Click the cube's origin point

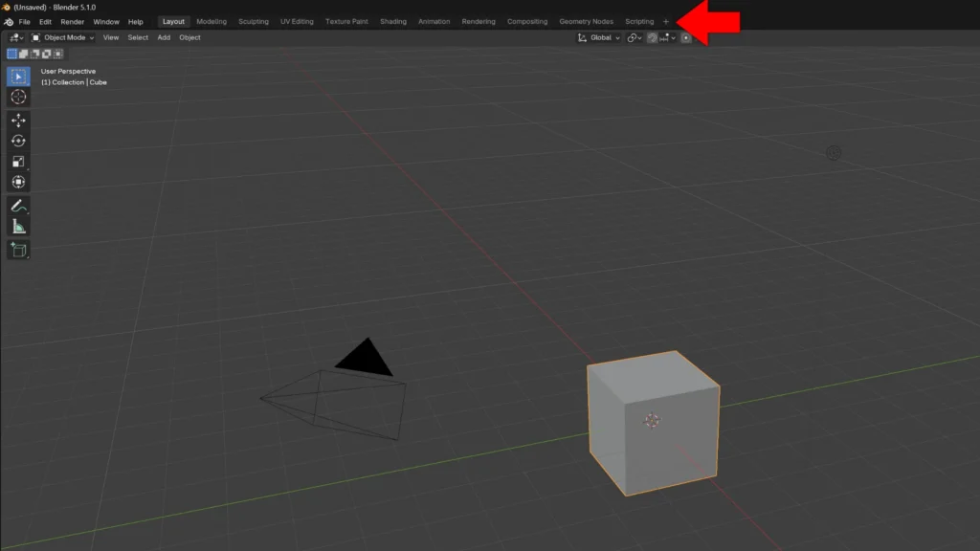point(652,421)
